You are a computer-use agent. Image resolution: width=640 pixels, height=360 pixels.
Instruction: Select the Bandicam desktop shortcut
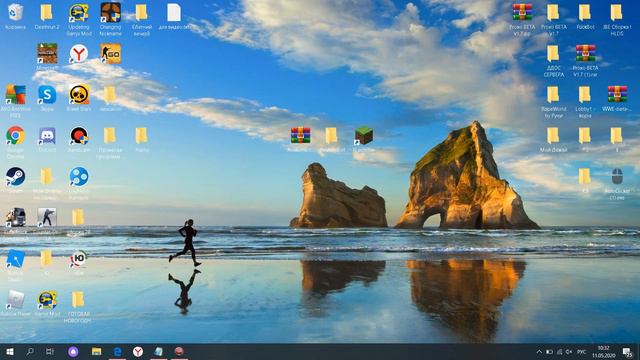79,136
